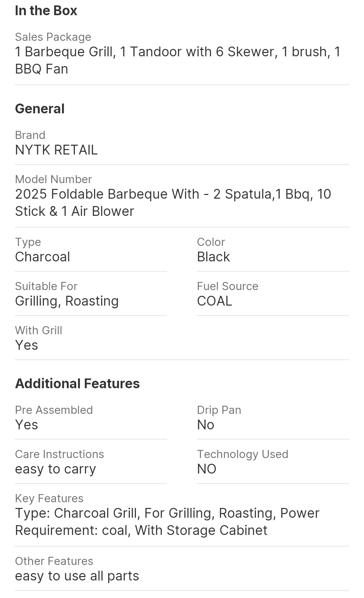364x598 pixels.
Task: Select the Key Features description text
Action: 167,521
